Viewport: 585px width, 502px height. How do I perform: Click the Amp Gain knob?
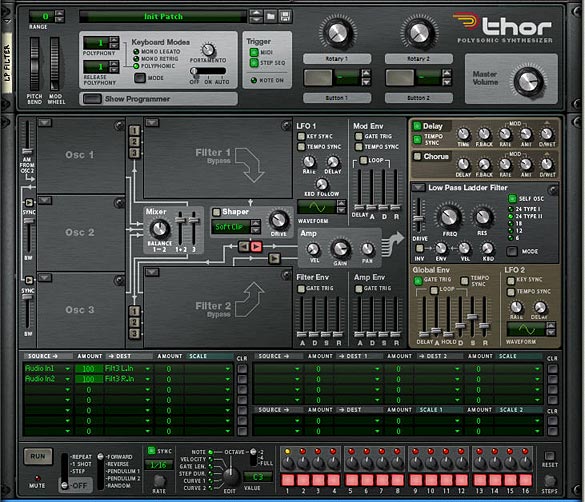click(340, 248)
